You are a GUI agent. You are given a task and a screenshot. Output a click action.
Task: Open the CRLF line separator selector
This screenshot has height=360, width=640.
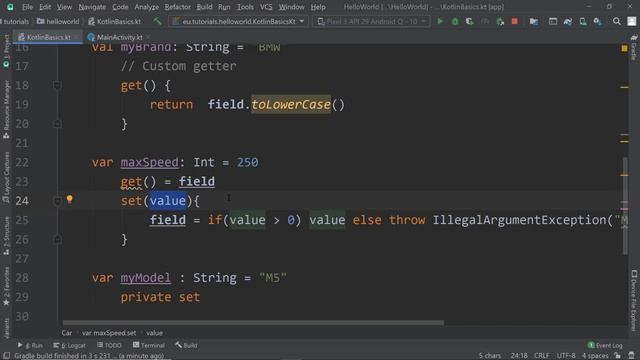pos(541,356)
